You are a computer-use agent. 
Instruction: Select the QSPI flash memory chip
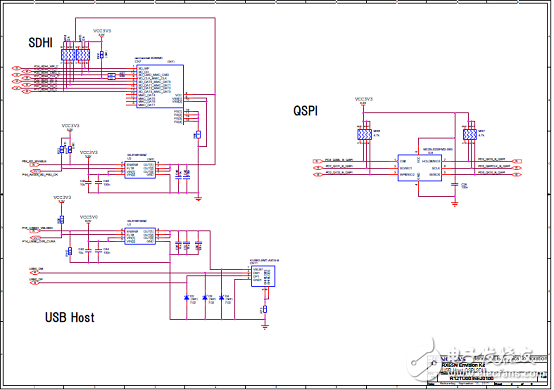[x=419, y=168]
